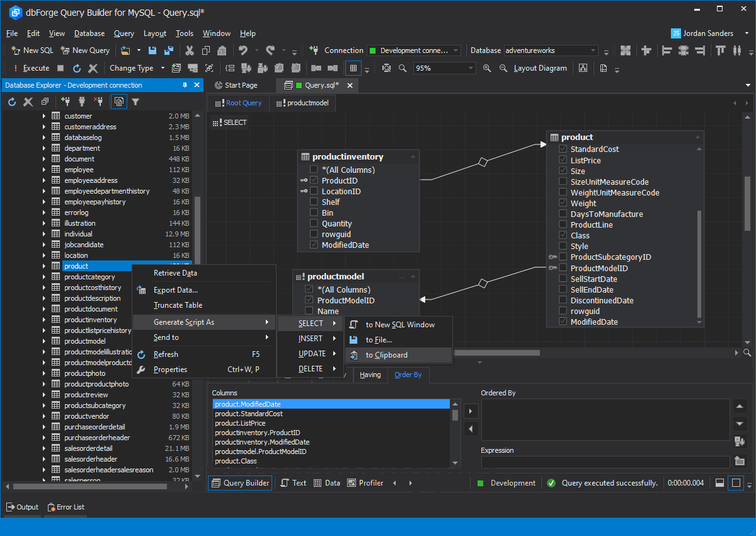756x536 pixels.
Task: Uncheck ProductModelID in productmodel table
Action: (x=307, y=300)
